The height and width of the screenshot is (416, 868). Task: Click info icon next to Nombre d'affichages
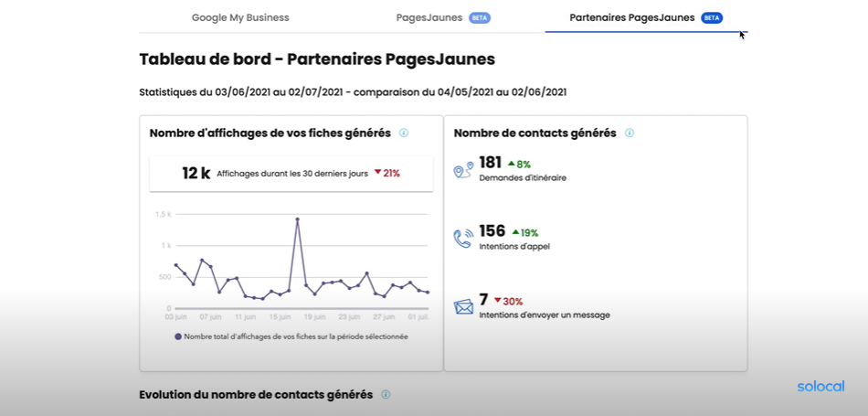click(x=404, y=133)
